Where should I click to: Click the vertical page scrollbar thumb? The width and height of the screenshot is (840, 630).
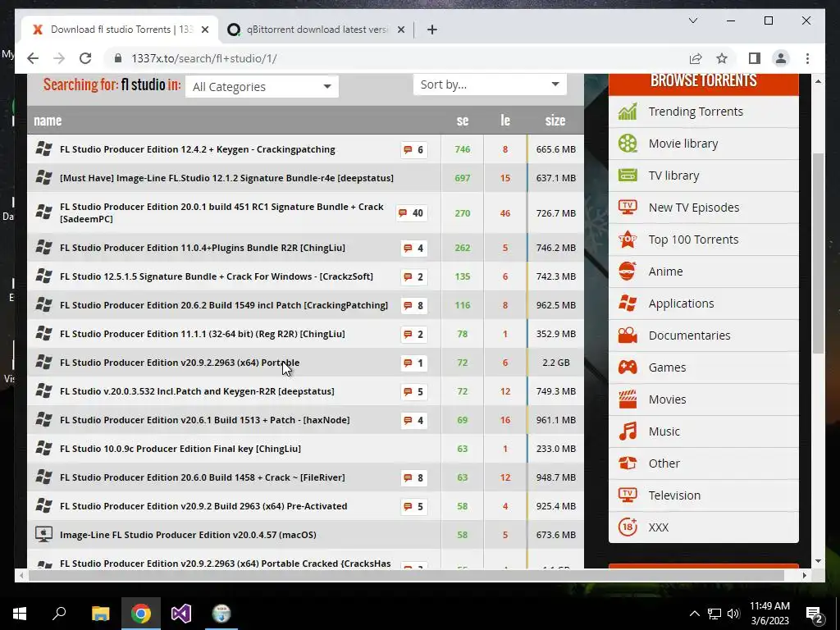[x=818, y=253]
